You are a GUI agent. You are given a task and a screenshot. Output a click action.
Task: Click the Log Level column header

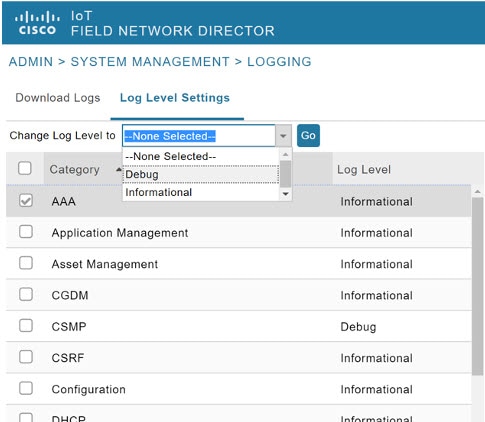coord(364,170)
